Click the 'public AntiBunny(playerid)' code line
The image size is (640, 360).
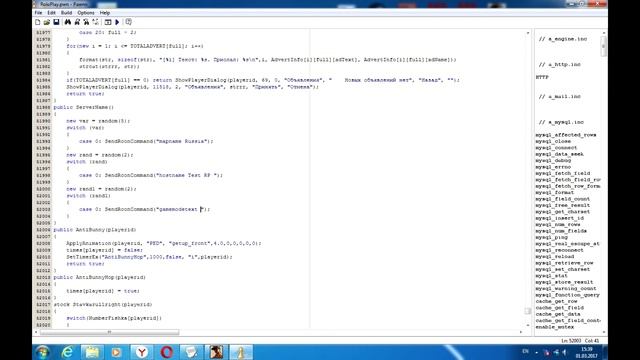tap(95, 230)
